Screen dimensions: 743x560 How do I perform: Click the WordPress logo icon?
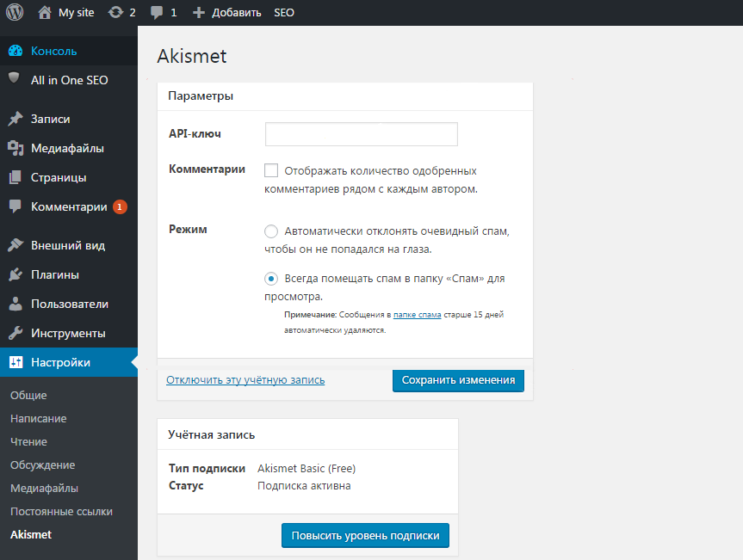tap(15, 13)
